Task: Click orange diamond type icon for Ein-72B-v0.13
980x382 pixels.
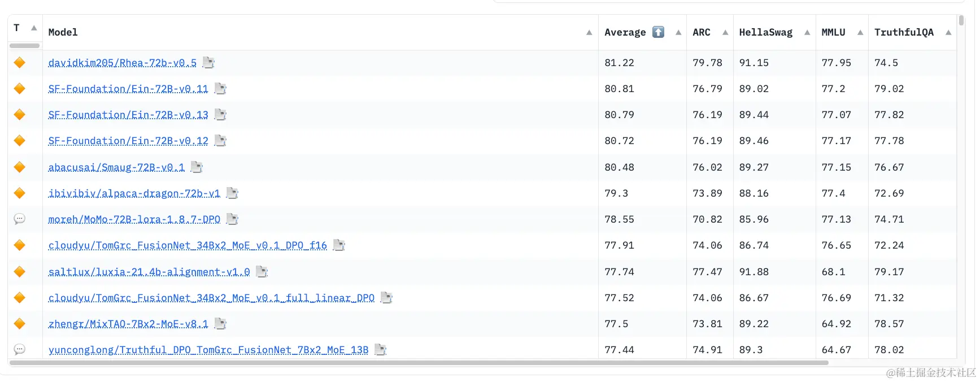Action: tap(20, 115)
